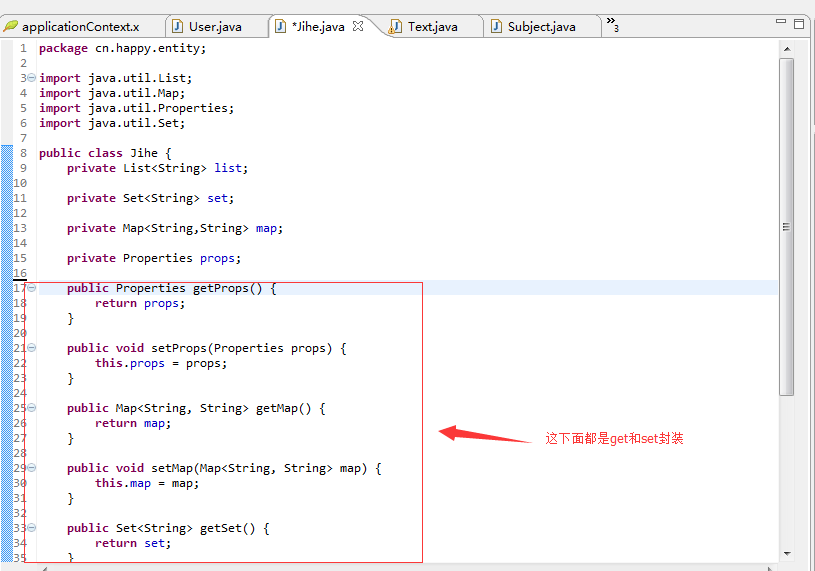Switch to the applicationContext.x tab
This screenshot has height=571, width=815.
click(81, 26)
